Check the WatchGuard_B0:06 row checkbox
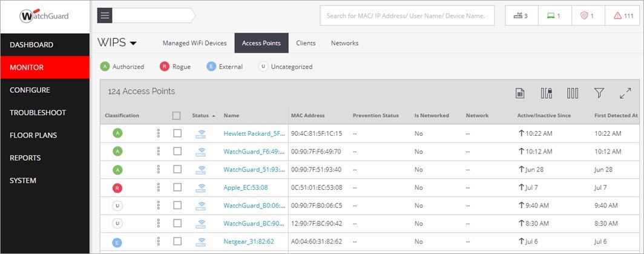644x254 pixels. (177, 205)
